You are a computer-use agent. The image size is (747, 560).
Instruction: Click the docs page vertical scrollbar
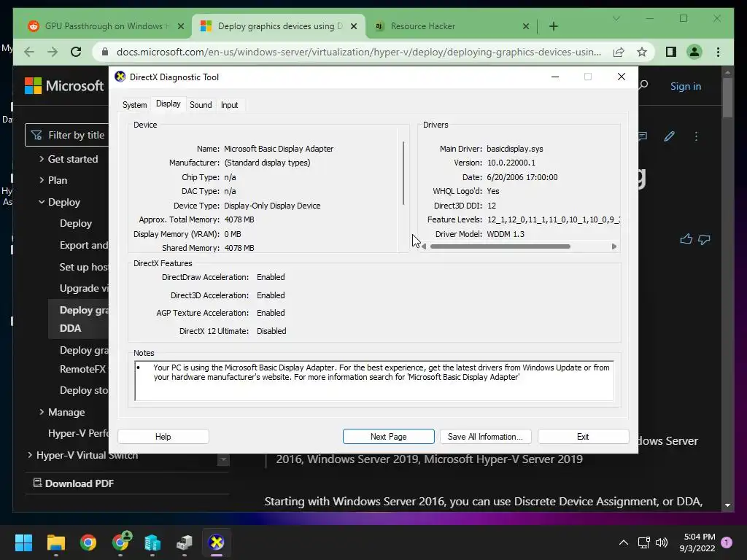pos(727,98)
